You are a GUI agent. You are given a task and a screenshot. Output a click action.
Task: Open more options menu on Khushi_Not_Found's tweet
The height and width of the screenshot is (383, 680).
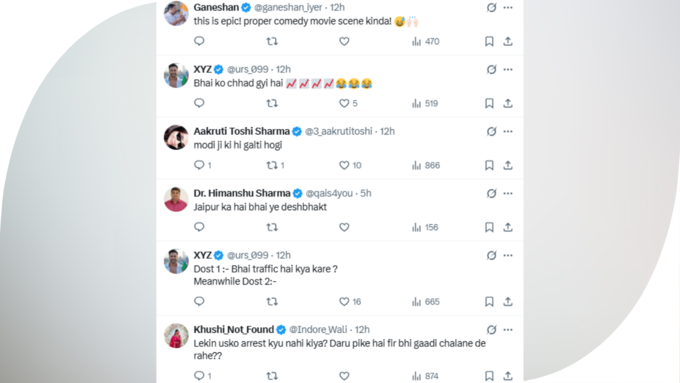(508, 330)
